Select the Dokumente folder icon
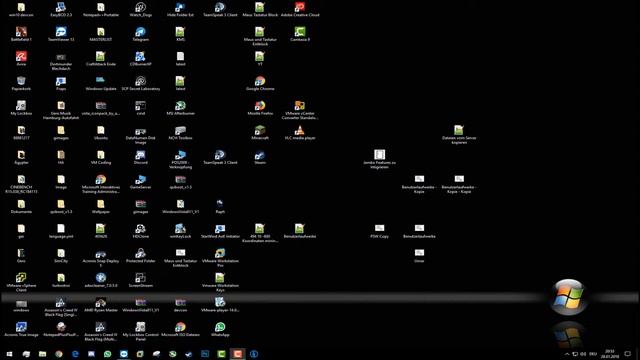This screenshot has width=640, height=360. [21, 206]
